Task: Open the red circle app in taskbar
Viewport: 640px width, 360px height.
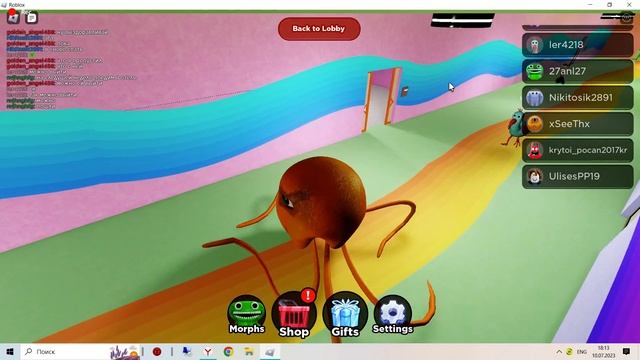Action: tap(157, 351)
